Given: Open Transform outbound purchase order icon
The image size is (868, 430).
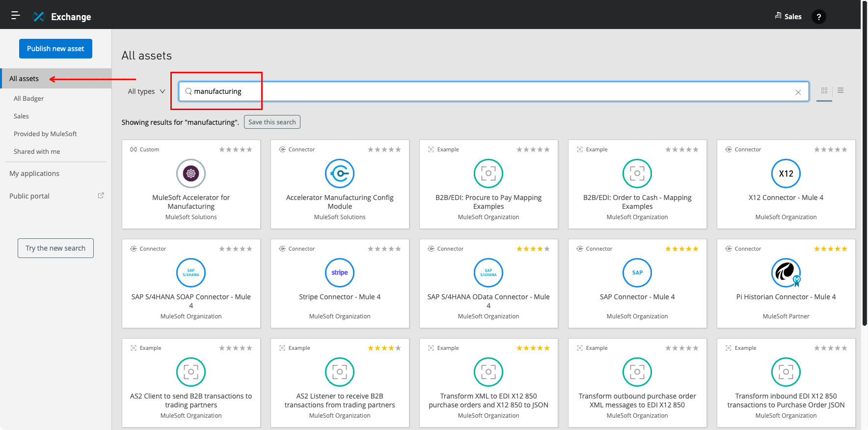Looking at the screenshot, I should coord(637,372).
